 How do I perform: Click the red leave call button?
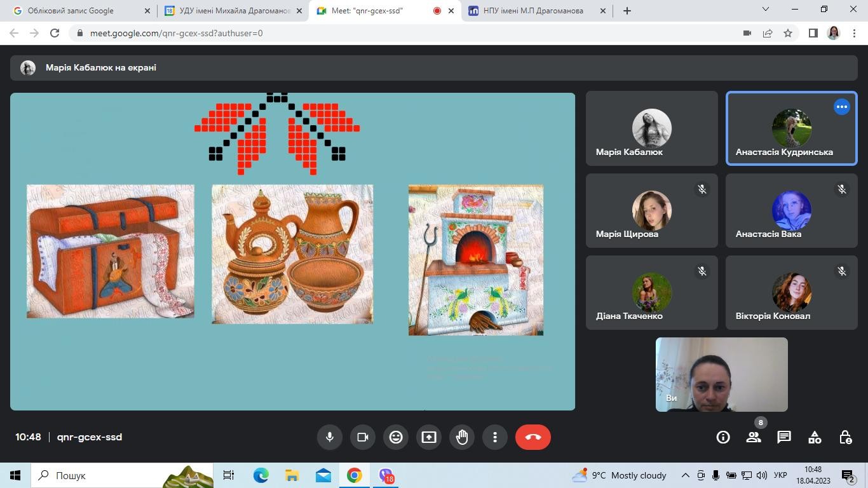pos(533,437)
